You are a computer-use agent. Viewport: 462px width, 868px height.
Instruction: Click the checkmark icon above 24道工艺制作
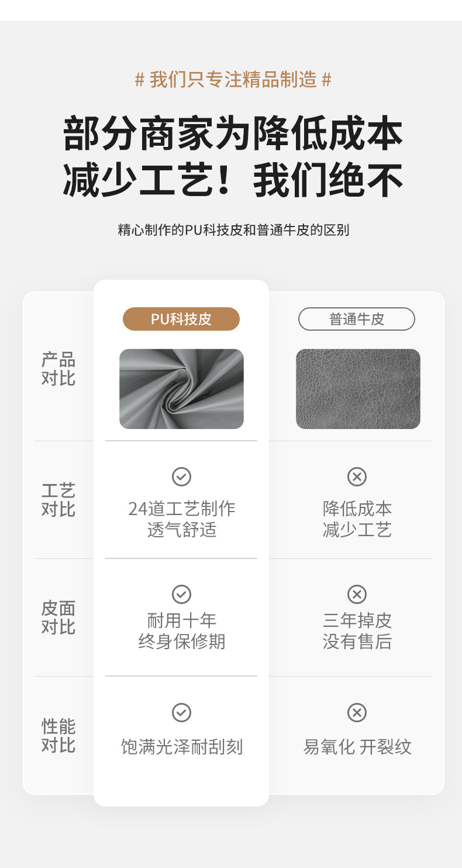coord(181,476)
